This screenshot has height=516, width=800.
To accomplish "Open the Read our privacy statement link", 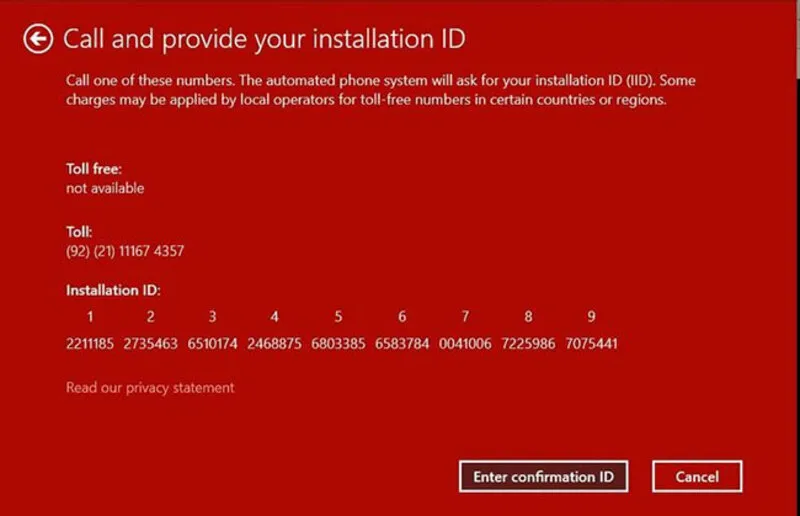I will pos(150,388).
